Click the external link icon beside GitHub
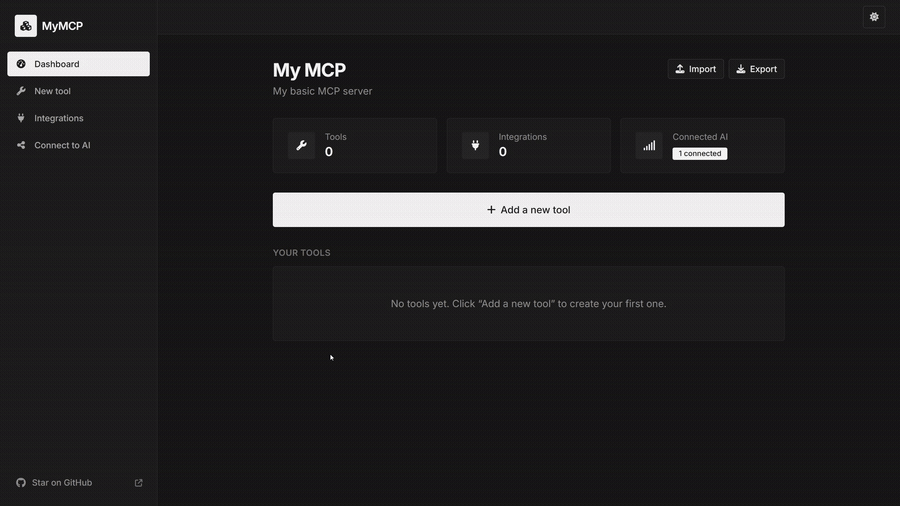The image size is (900, 506). [138, 483]
